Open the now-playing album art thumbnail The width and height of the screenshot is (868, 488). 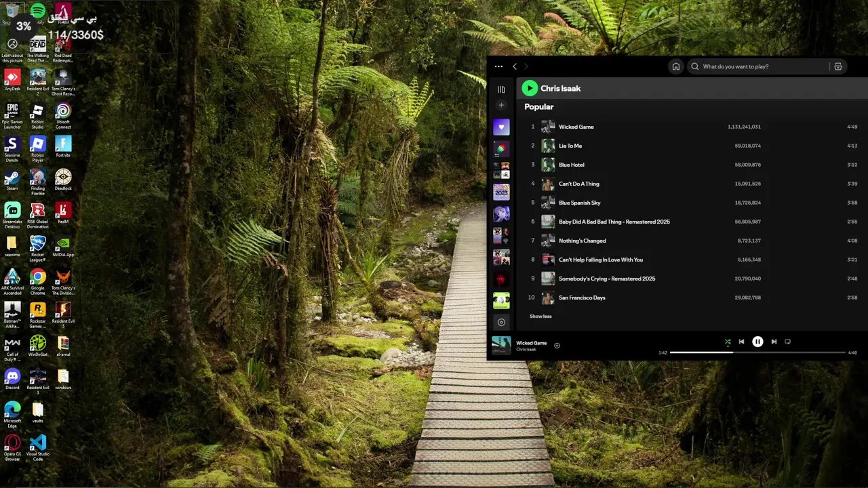tap(501, 345)
